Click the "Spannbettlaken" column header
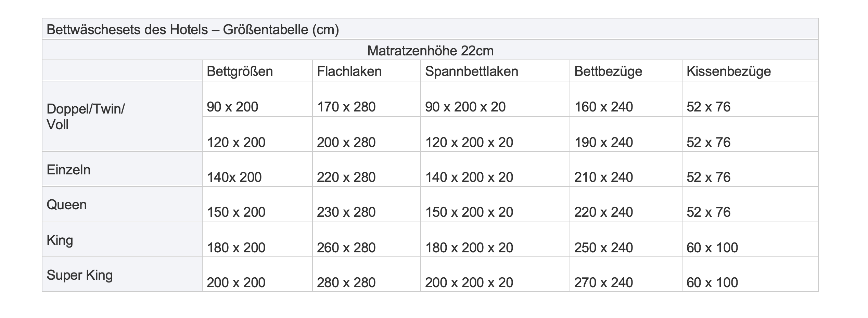The width and height of the screenshot is (868, 318). (x=471, y=71)
